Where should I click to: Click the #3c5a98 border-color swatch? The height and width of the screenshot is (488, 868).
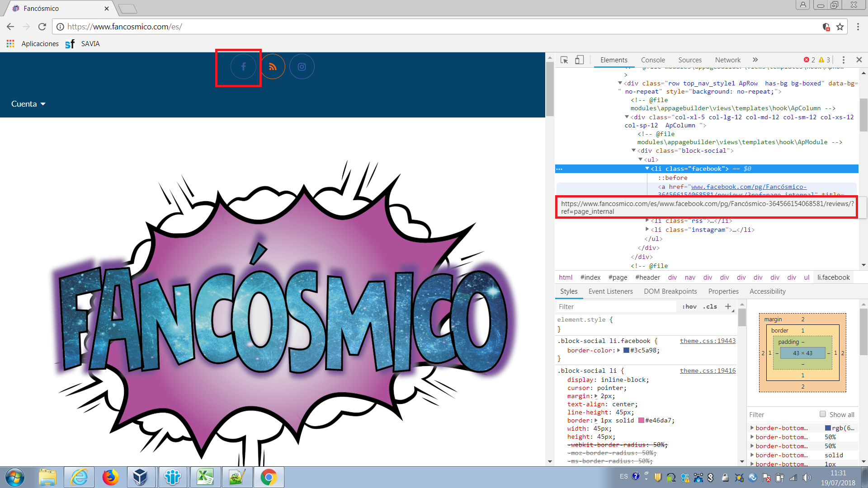pyautogui.click(x=626, y=351)
